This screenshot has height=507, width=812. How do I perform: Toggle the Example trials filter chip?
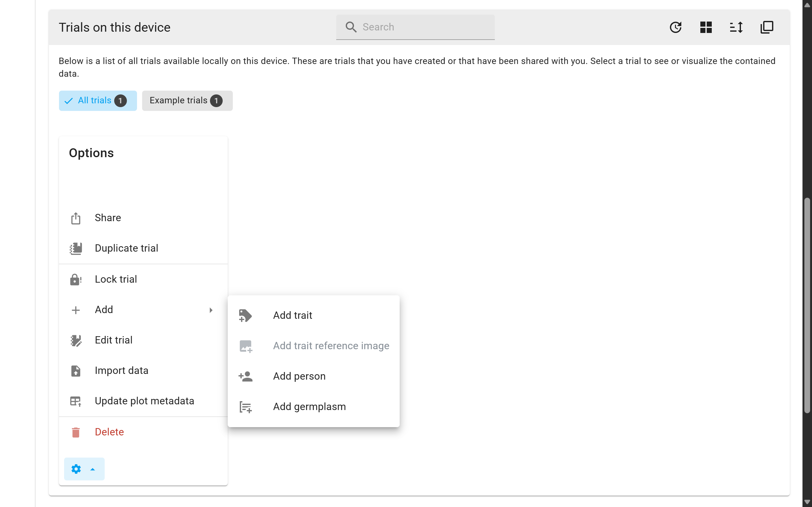point(187,100)
